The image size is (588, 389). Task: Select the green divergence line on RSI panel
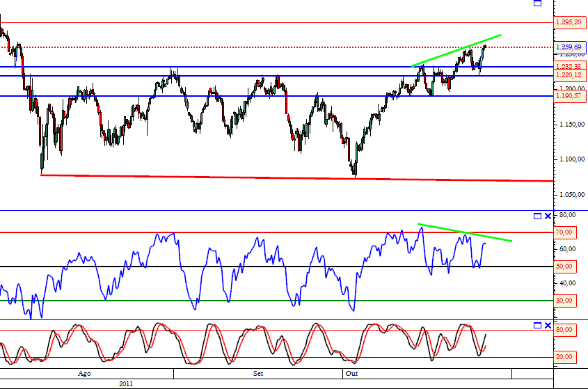click(465, 232)
